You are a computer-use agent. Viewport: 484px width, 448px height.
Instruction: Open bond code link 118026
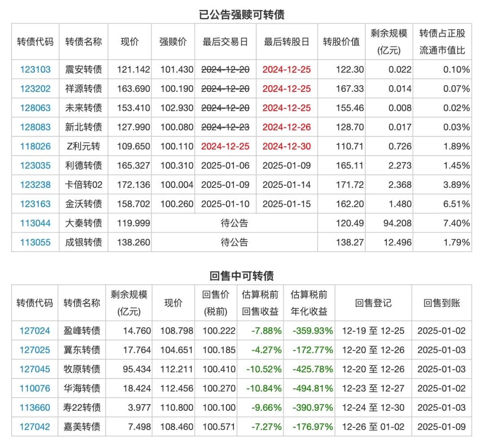click(x=35, y=146)
